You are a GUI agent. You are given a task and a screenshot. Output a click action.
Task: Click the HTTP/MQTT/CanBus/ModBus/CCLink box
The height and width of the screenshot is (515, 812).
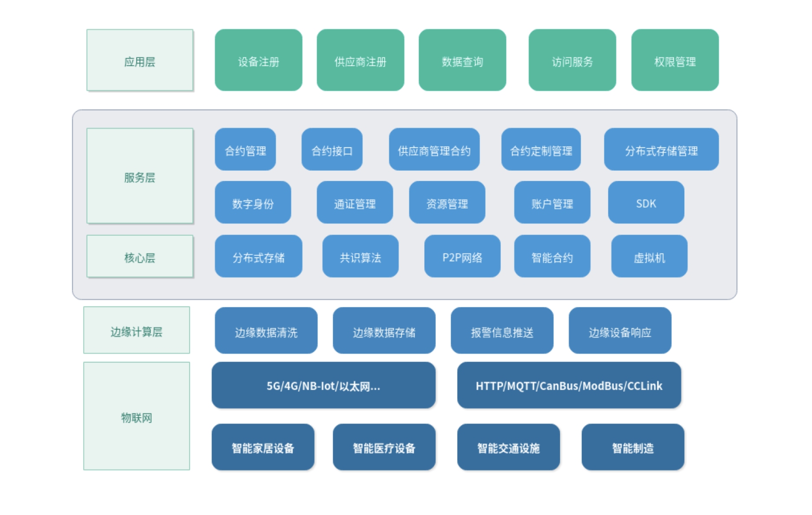[x=569, y=385]
